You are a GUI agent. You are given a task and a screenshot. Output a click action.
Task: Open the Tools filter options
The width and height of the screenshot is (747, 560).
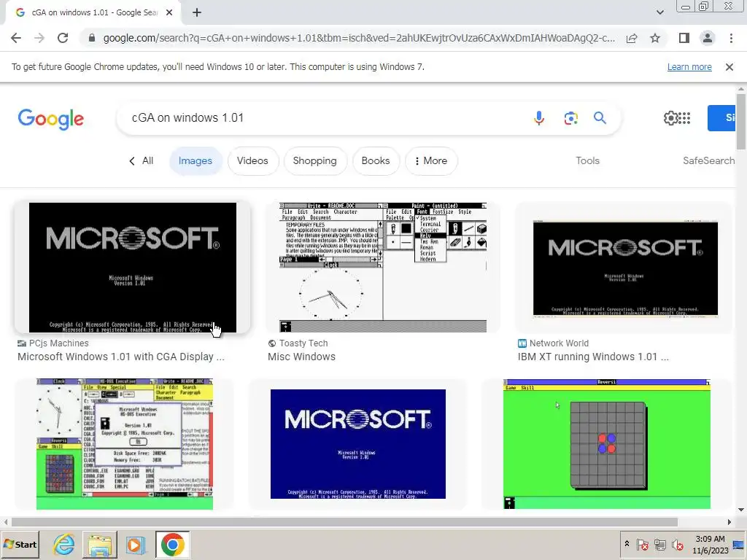pos(587,161)
